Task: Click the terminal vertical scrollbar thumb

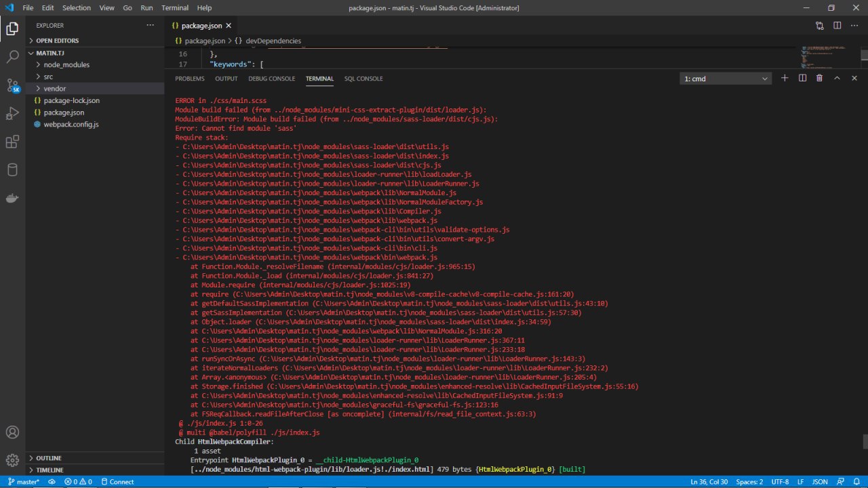Action: point(865,441)
